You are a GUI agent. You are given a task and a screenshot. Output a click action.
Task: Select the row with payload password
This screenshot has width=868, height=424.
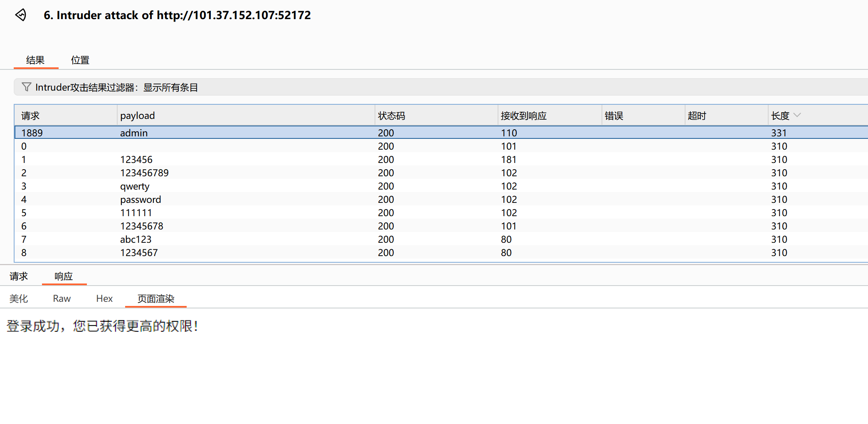[x=249, y=200]
